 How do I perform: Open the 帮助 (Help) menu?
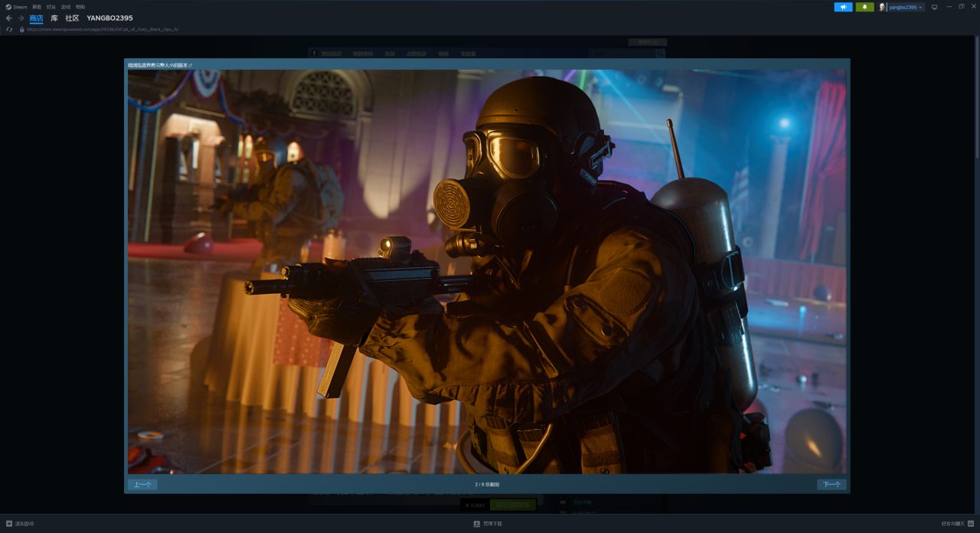click(x=80, y=7)
